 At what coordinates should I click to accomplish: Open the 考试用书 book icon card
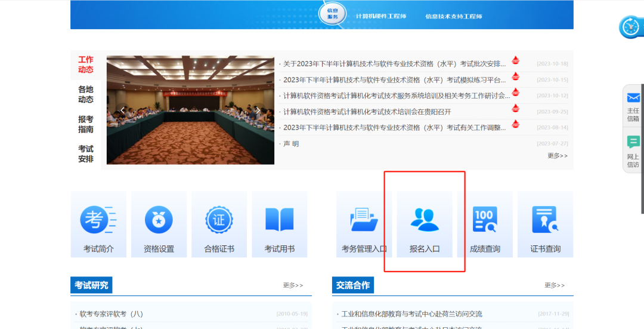click(280, 224)
